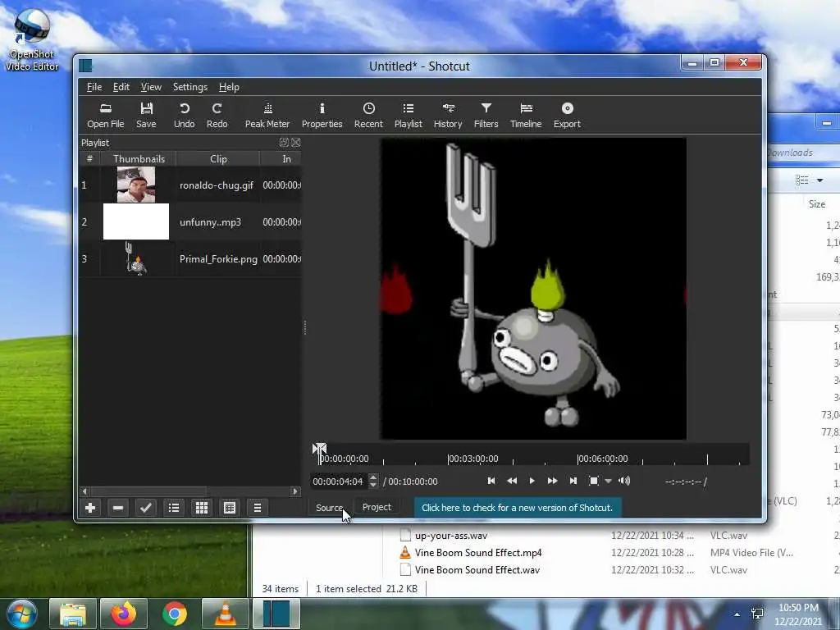
Task: Click the playlist horizontal scrollbar left arrow
Action: click(x=84, y=491)
